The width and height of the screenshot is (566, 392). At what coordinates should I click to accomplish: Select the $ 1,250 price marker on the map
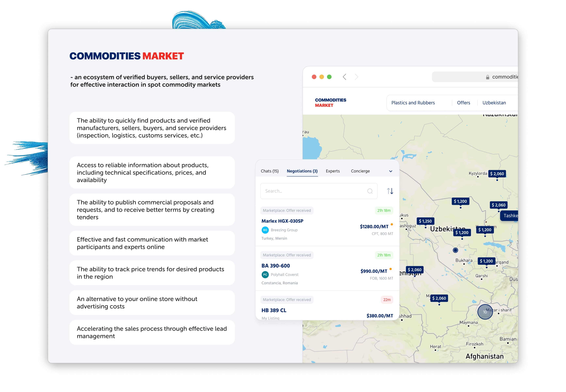425,221
